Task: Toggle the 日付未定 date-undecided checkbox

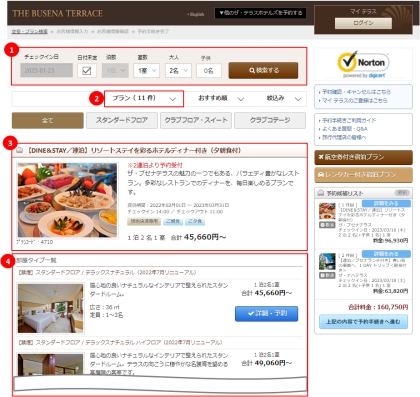Action: click(87, 71)
